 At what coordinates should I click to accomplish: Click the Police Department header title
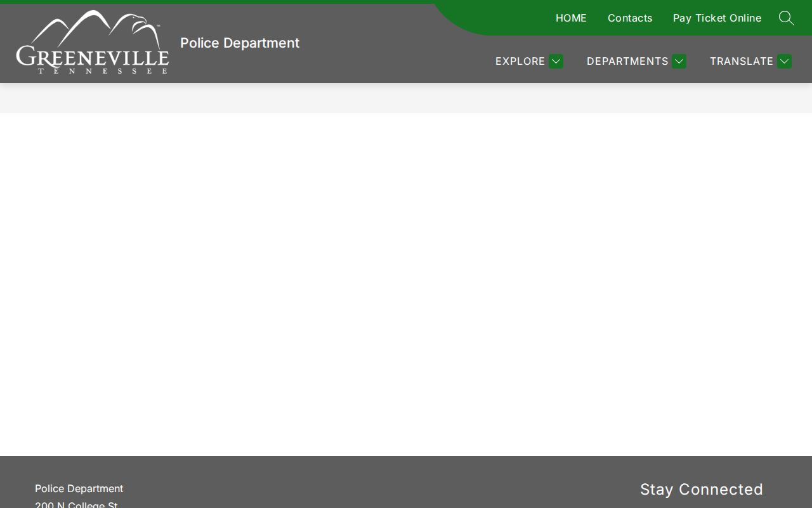[240, 43]
